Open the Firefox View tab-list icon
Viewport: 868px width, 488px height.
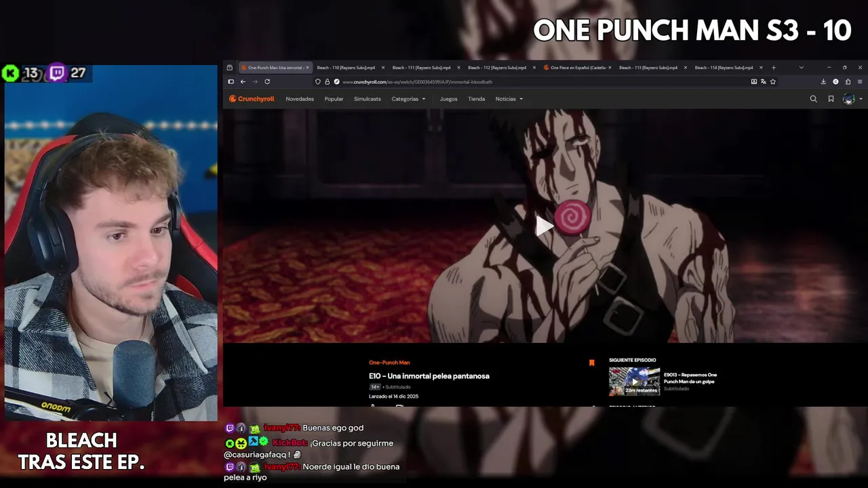(x=229, y=68)
